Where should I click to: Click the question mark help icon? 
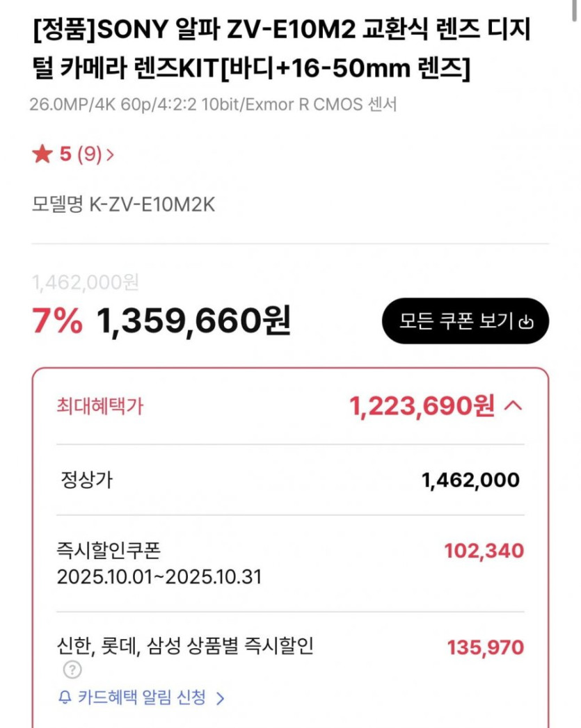click(72, 670)
